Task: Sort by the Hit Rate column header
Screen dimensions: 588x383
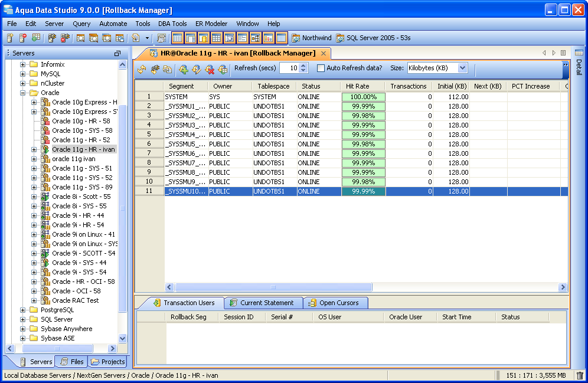Action: pyautogui.click(x=363, y=86)
